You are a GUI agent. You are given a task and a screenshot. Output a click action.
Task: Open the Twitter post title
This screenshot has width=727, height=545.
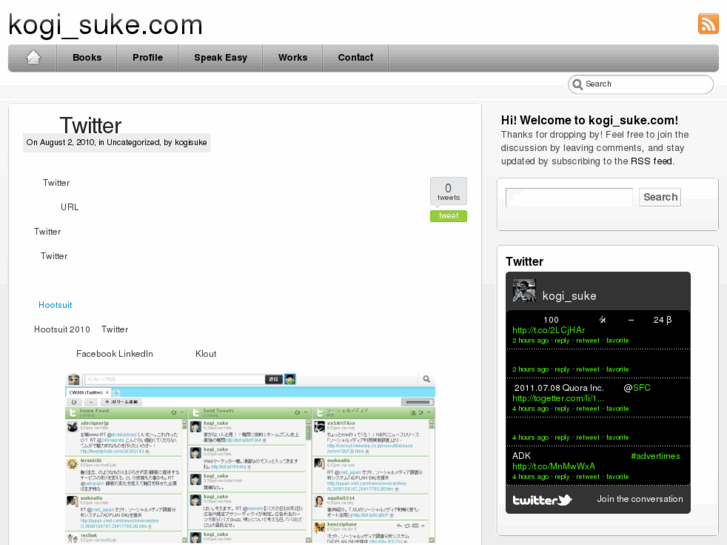point(90,126)
